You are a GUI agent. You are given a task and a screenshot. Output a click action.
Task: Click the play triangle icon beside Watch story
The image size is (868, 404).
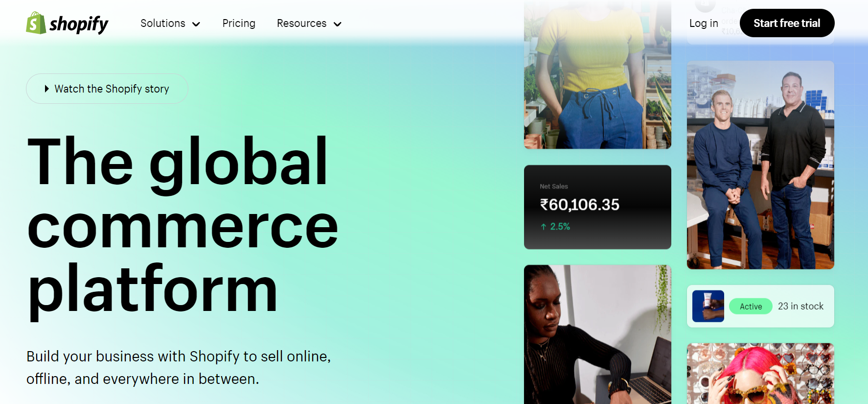pyautogui.click(x=47, y=89)
